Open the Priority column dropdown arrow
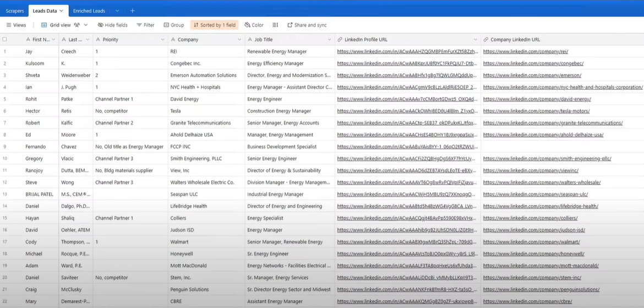The width and height of the screenshot is (644, 308). pos(162,40)
